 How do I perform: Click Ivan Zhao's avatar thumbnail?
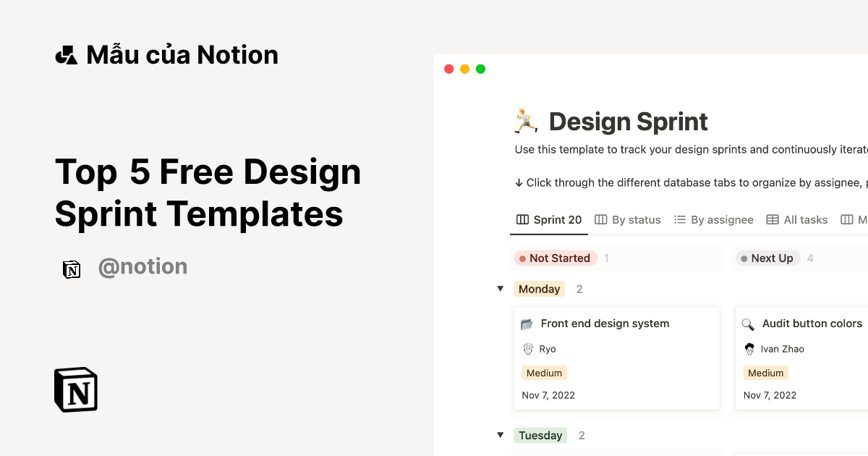[x=749, y=349]
